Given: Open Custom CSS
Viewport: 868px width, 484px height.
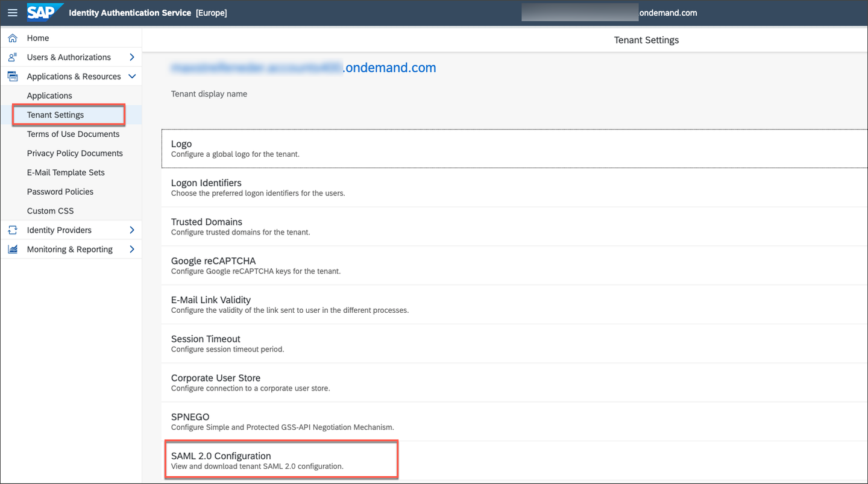Looking at the screenshot, I should (71, 211).
